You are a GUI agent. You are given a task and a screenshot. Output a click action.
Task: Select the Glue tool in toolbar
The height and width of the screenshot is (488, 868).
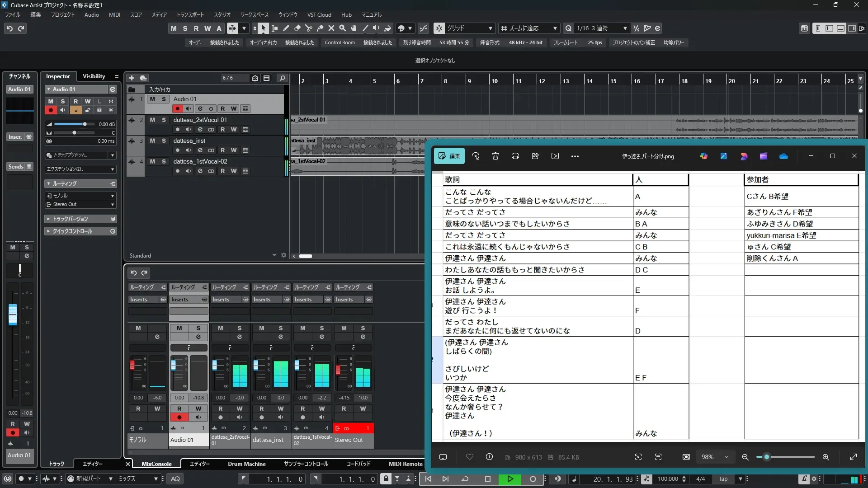tap(320, 28)
